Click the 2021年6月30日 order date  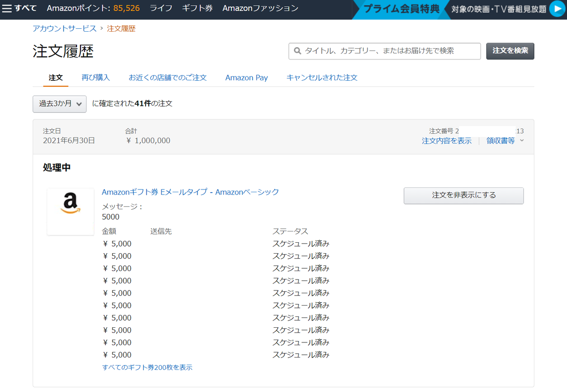[x=69, y=141]
